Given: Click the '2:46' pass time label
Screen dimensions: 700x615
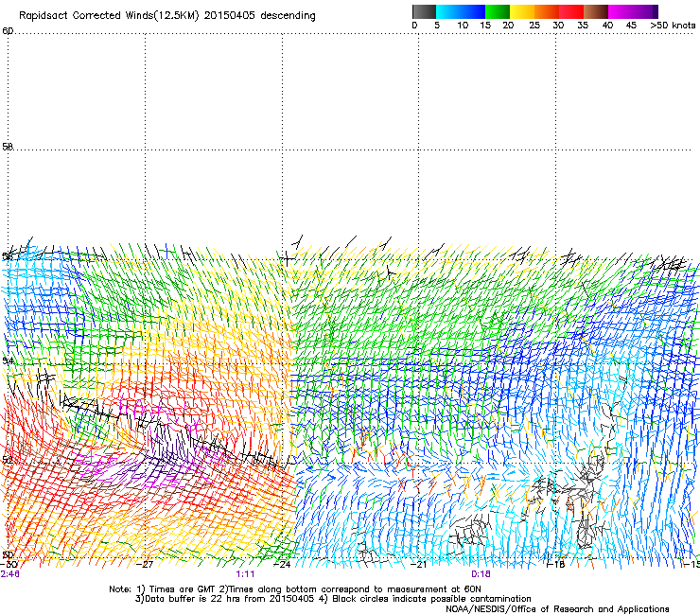Looking at the screenshot, I should pyautogui.click(x=9, y=574).
